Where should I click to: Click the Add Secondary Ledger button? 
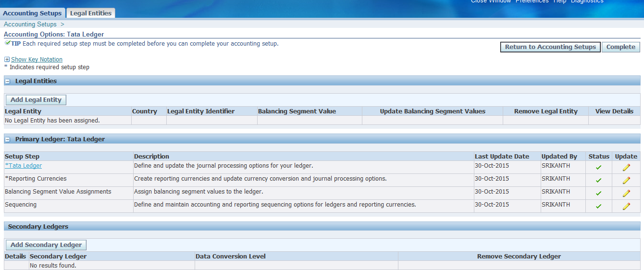pos(46,245)
